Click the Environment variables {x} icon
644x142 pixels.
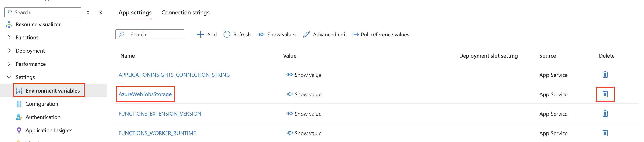[19, 91]
